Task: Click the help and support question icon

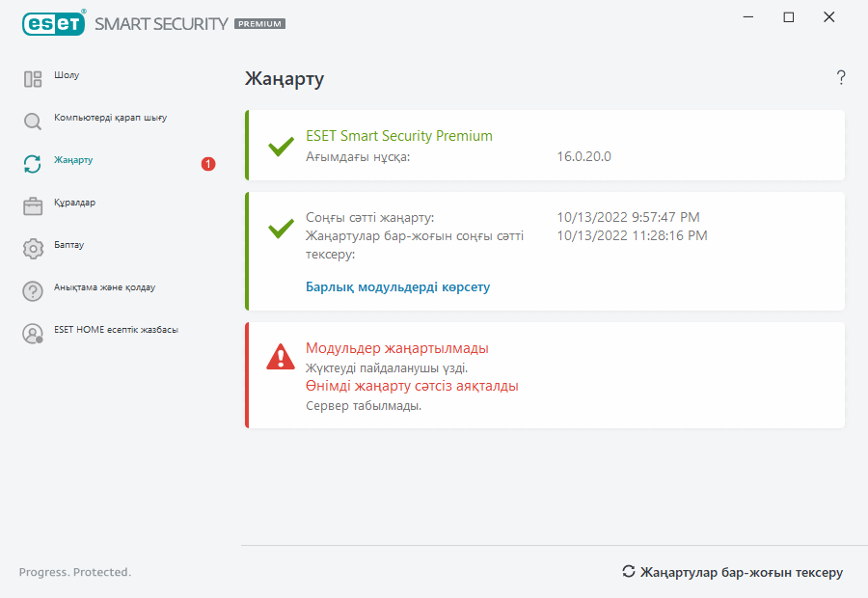Action: (x=33, y=291)
